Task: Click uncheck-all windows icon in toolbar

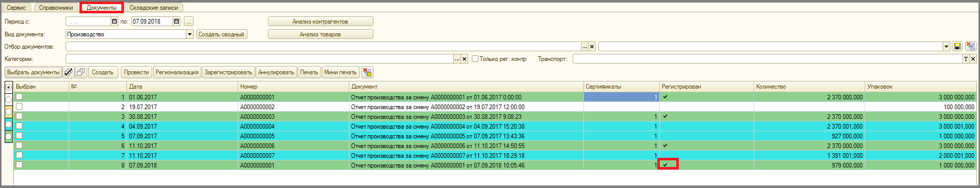Action: (80, 72)
